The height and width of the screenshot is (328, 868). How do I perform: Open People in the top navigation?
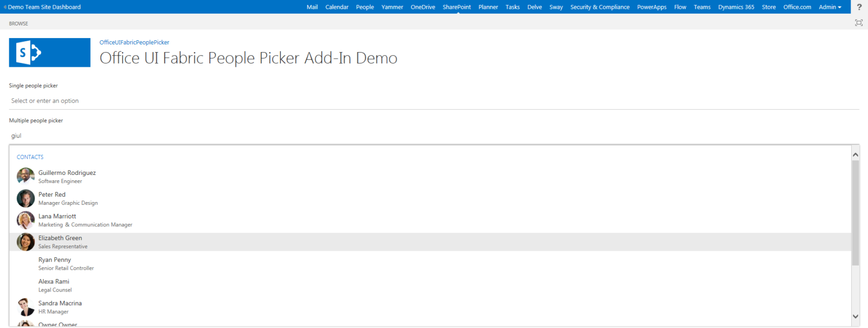(x=365, y=7)
